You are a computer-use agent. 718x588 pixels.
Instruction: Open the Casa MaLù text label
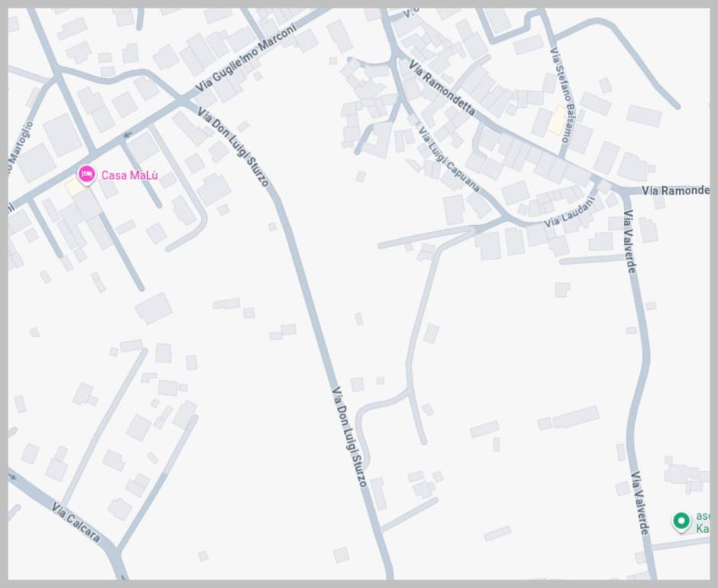coord(129,175)
